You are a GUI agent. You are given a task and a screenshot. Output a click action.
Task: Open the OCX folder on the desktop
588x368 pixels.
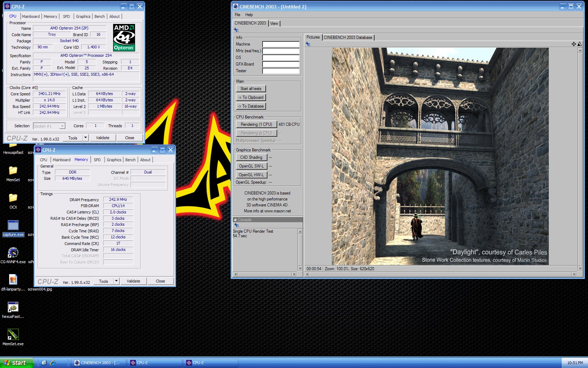click(x=13, y=201)
